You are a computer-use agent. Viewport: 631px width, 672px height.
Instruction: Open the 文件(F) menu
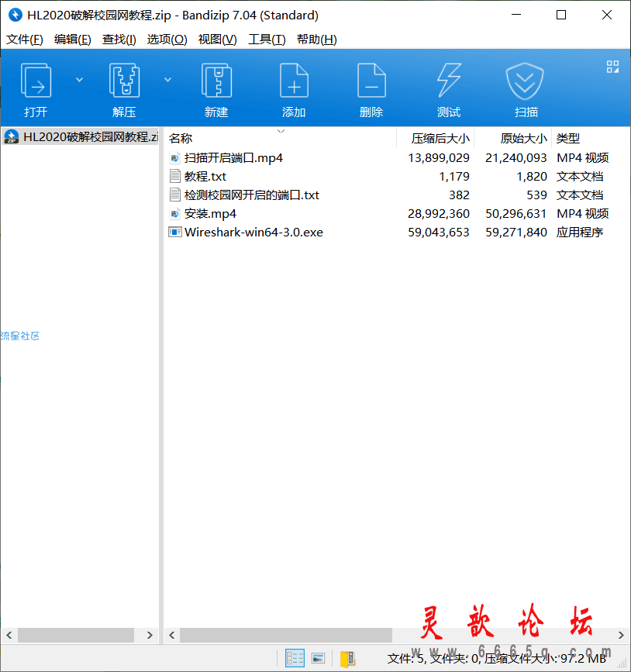[x=25, y=40]
